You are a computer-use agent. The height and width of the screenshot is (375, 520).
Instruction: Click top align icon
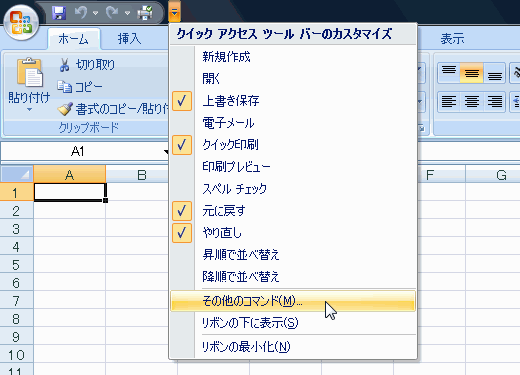(x=449, y=73)
